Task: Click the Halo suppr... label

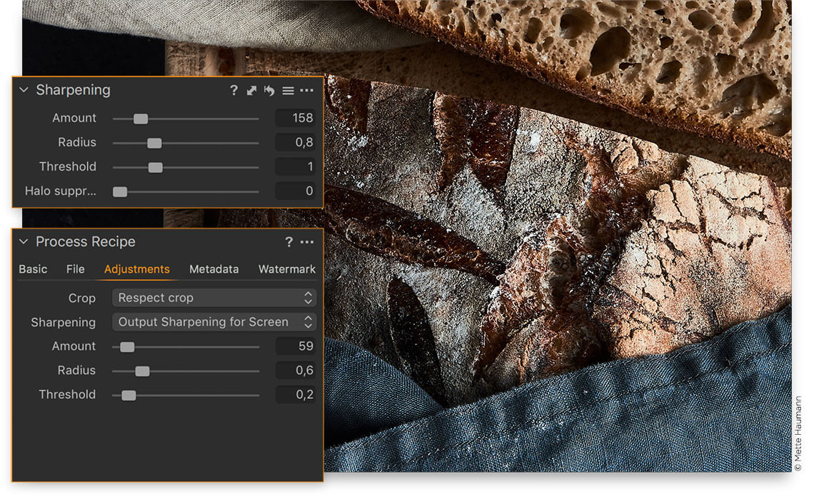Action: click(61, 191)
